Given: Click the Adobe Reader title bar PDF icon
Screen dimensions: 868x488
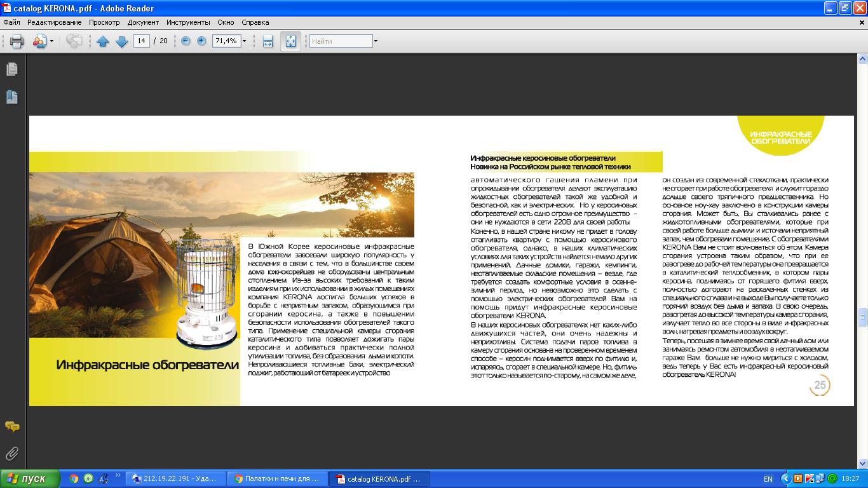Looking at the screenshot, I should coord(6,8).
